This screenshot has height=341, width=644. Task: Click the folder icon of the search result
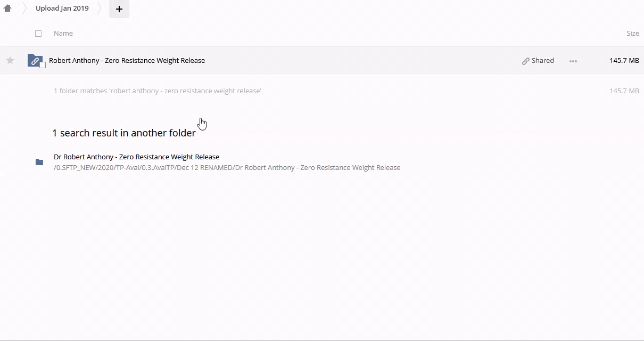click(x=39, y=162)
